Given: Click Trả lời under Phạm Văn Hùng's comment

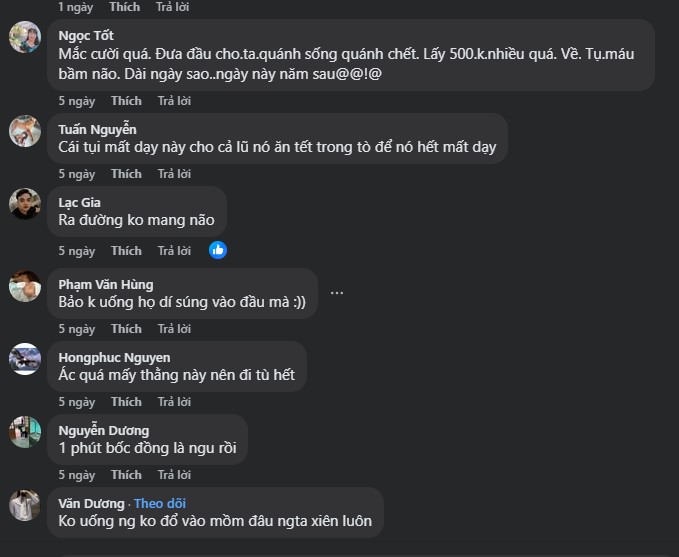Looking at the screenshot, I should click(x=174, y=329).
